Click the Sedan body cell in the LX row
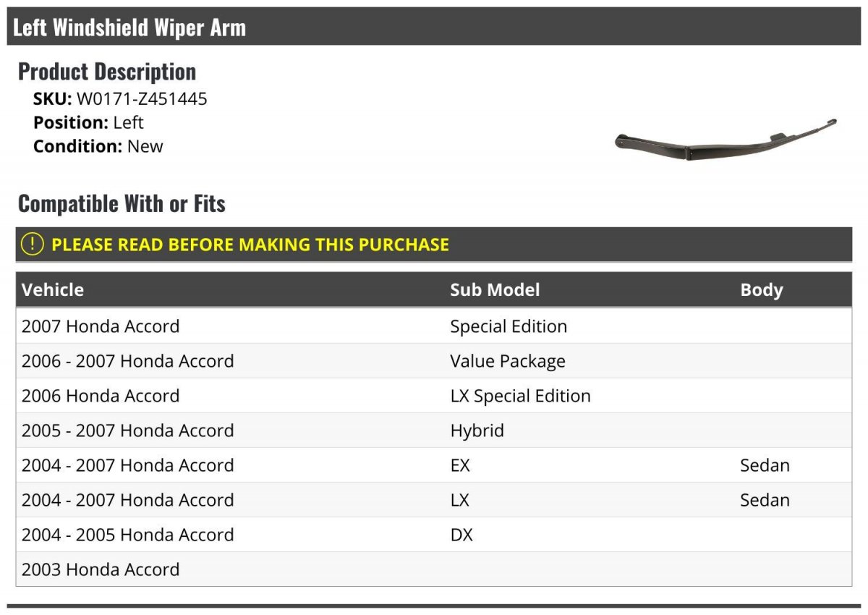This screenshot has height=615, width=868. coord(765,500)
